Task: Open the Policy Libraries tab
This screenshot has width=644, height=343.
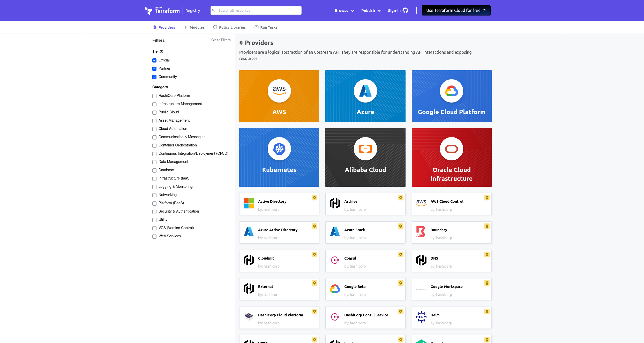Action: point(229,27)
